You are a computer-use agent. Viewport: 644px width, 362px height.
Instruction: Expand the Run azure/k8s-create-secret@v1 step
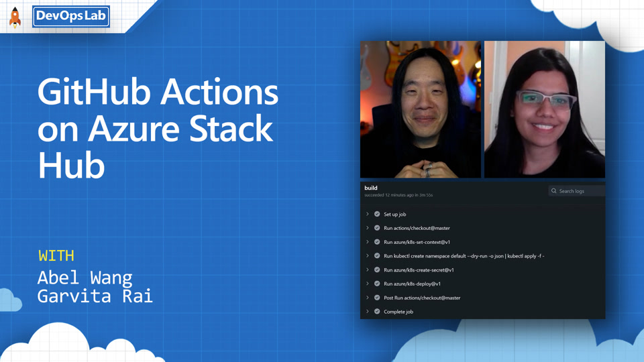coord(368,269)
